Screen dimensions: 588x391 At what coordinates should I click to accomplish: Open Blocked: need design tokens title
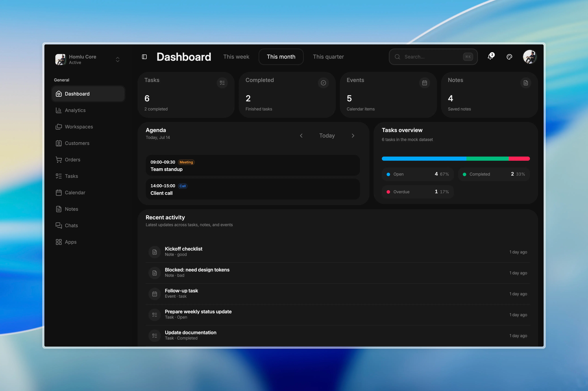point(197,270)
